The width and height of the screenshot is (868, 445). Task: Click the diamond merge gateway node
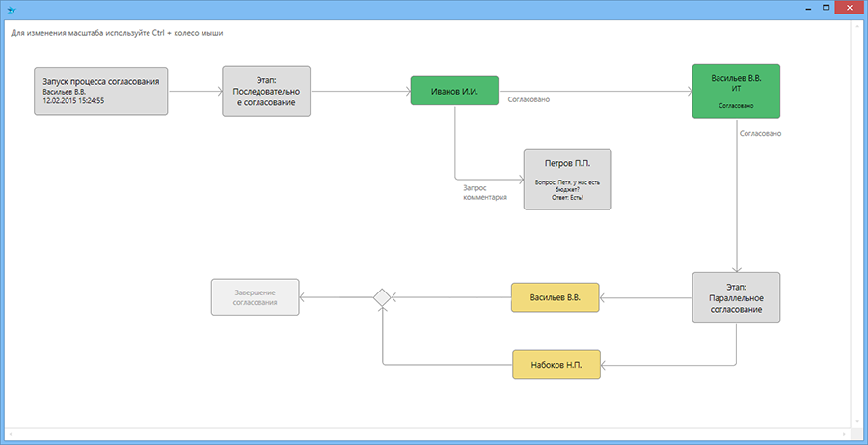[382, 297]
